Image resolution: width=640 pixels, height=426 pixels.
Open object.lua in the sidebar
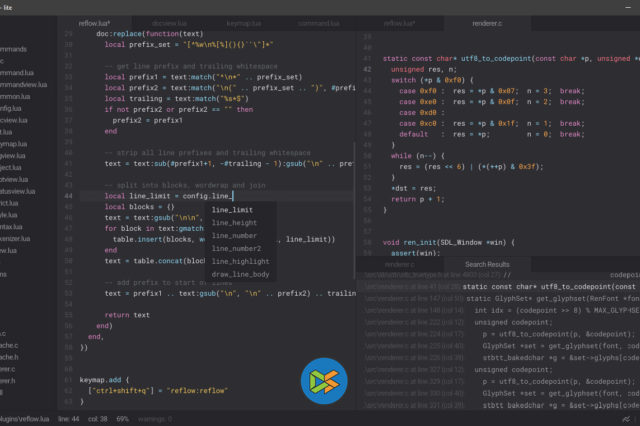(x=11, y=167)
